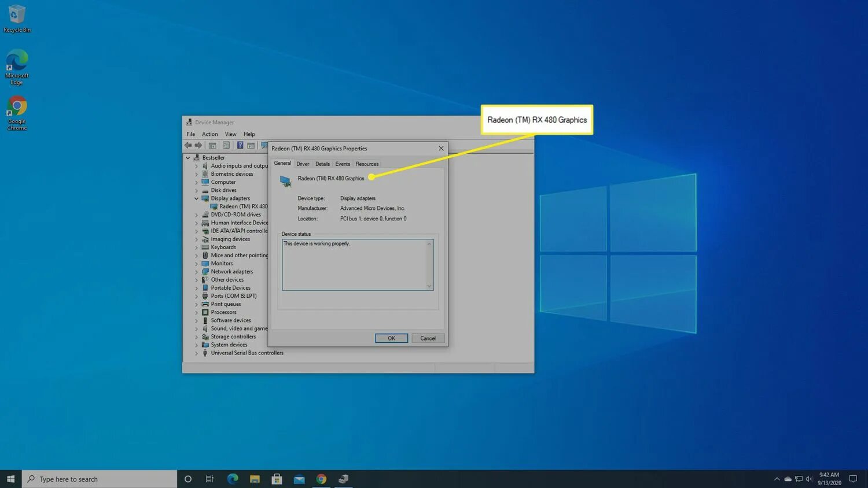Select Software devices in the tree

231,320
